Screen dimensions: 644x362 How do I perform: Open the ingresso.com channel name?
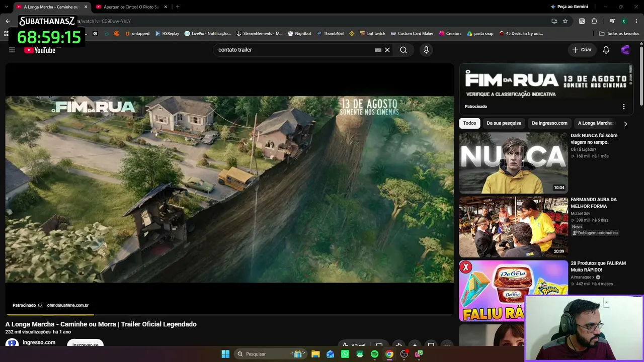click(x=39, y=342)
